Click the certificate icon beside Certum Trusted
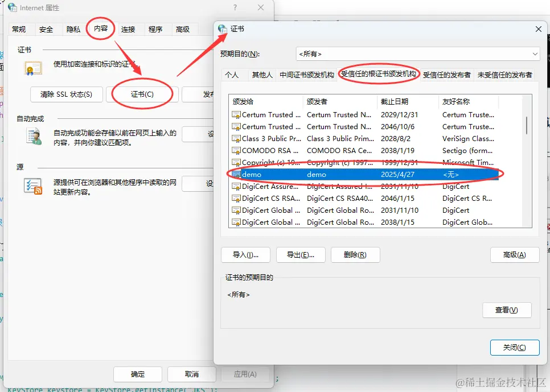Image resolution: width=550 pixels, height=392 pixels. [235, 114]
